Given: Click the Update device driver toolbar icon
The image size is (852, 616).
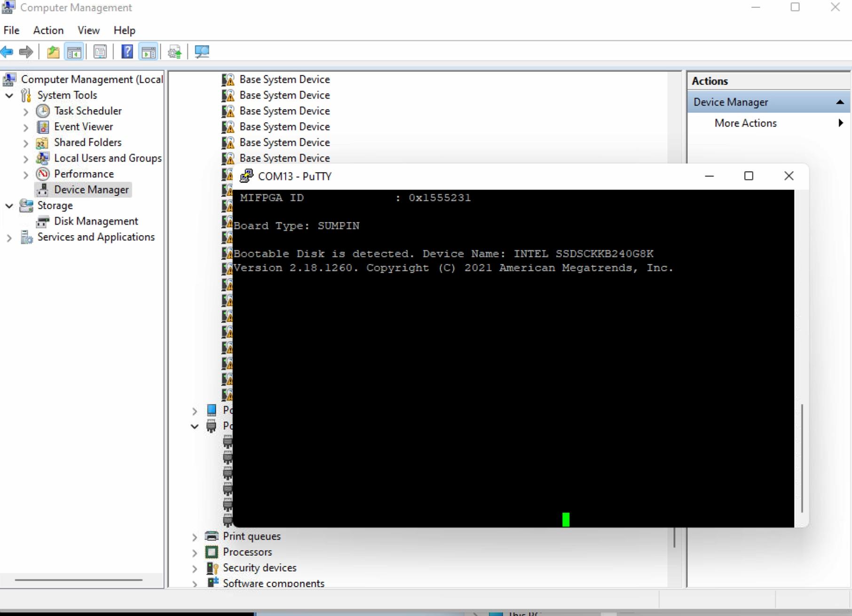Looking at the screenshot, I should click(175, 52).
